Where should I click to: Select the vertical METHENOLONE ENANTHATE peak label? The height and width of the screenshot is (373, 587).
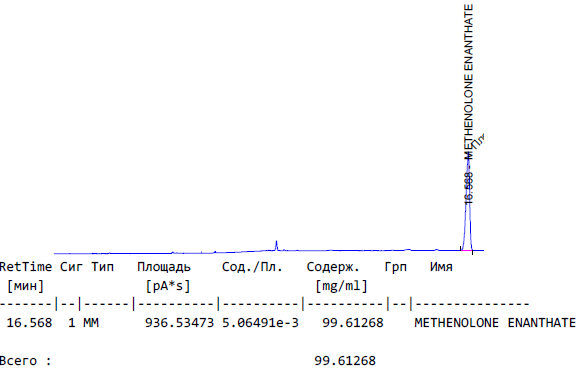468,81
